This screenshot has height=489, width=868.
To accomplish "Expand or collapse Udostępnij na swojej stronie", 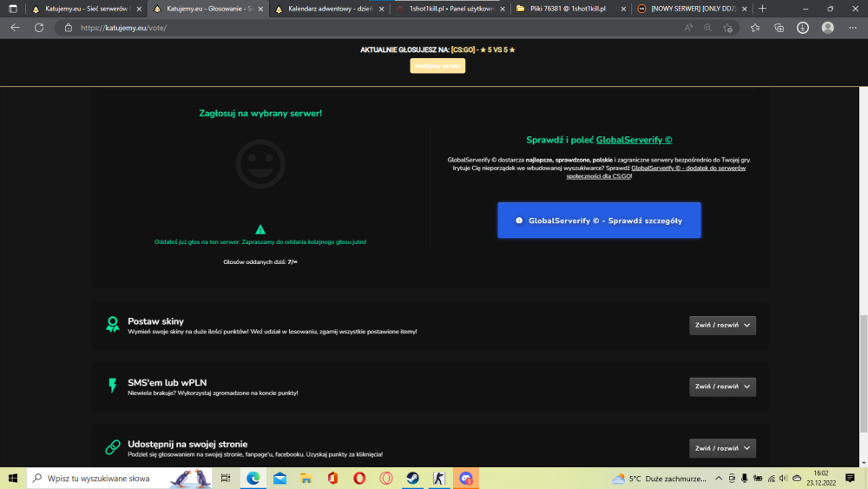I will point(722,448).
